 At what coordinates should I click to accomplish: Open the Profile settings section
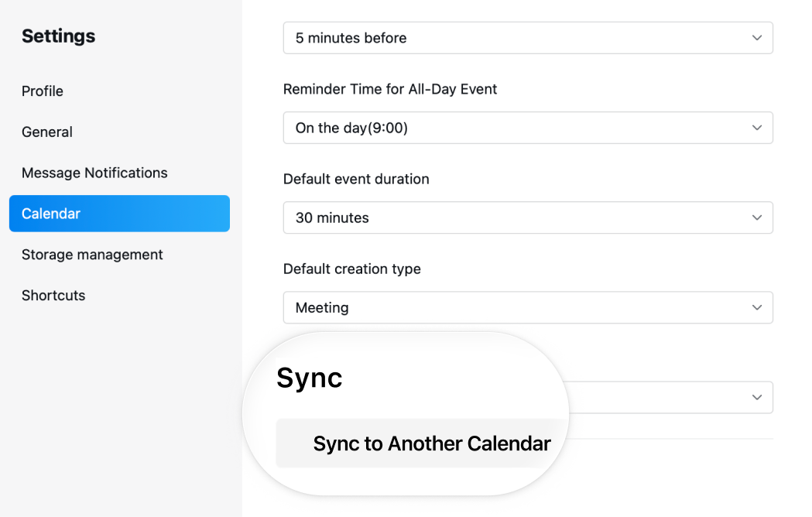point(43,91)
